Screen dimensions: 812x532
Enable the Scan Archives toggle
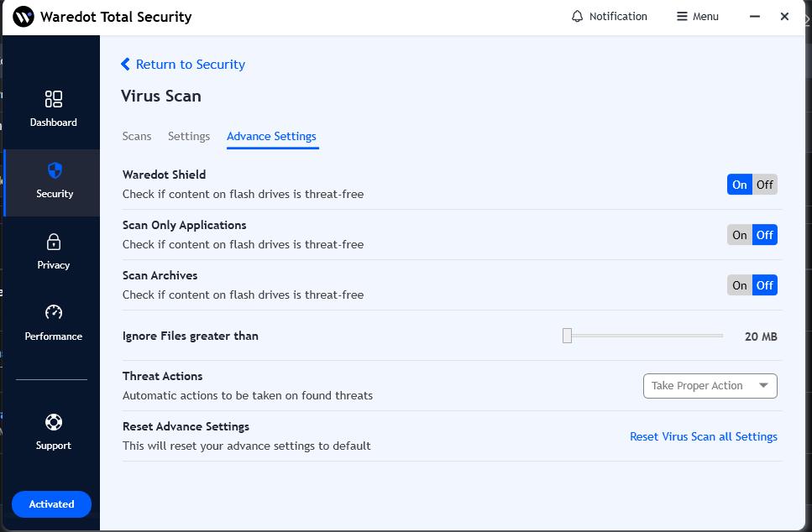pyautogui.click(x=739, y=285)
